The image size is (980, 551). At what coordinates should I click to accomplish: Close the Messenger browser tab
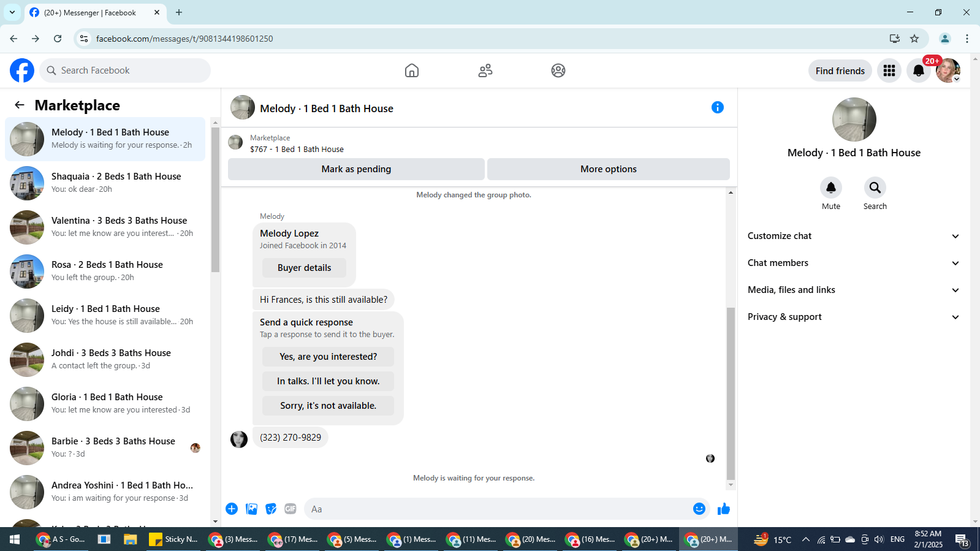point(157,12)
